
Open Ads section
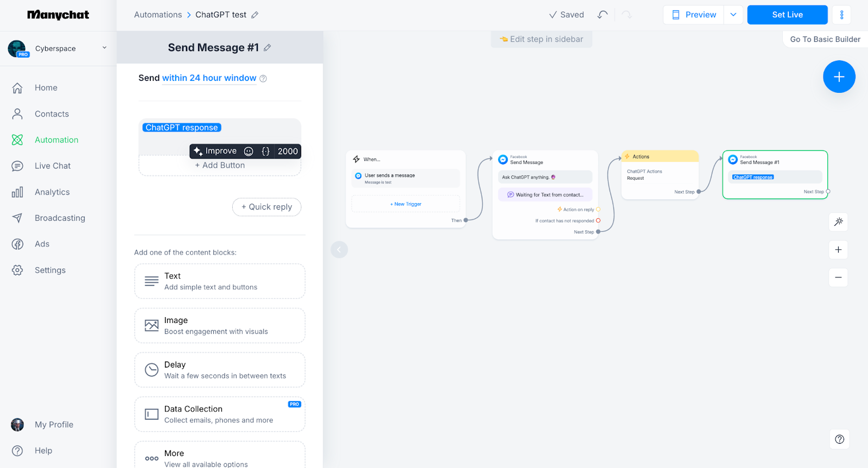[x=42, y=244]
